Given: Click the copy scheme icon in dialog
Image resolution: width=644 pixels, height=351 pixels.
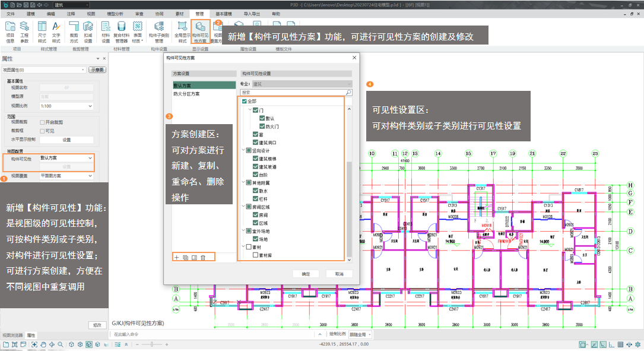Looking at the screenshot, I should point(185,257).
